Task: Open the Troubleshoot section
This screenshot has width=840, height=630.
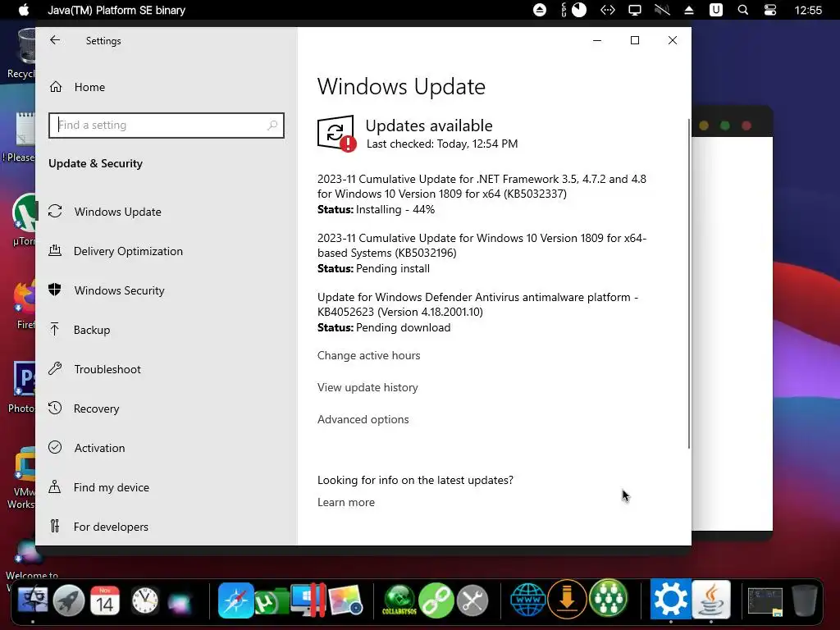Action: (107, 370)
